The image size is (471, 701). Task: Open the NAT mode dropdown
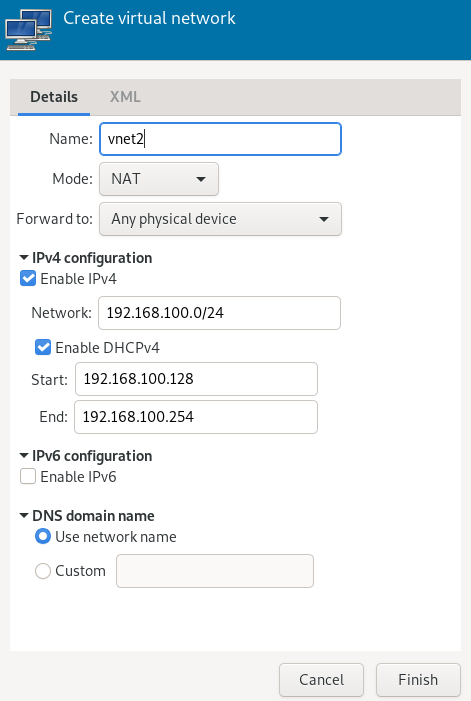pos(159,179)
